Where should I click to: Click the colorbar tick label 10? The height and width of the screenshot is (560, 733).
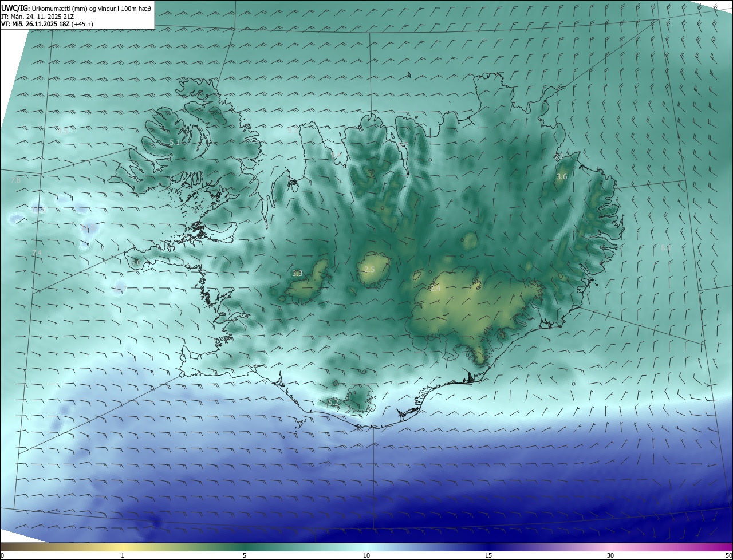tap(366, 555)
